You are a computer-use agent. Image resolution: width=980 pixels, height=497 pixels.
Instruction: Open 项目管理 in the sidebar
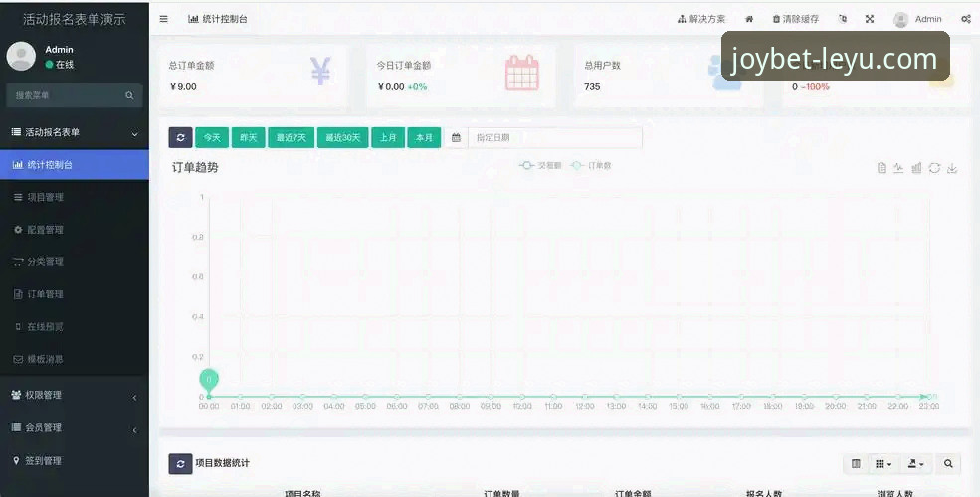pos(75,197)
